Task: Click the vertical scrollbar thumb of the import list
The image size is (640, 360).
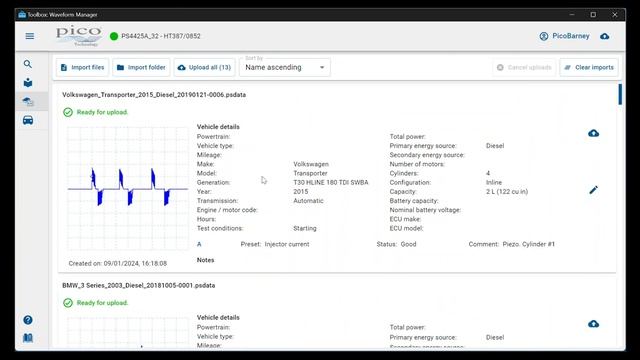Action: coord(620,94)
